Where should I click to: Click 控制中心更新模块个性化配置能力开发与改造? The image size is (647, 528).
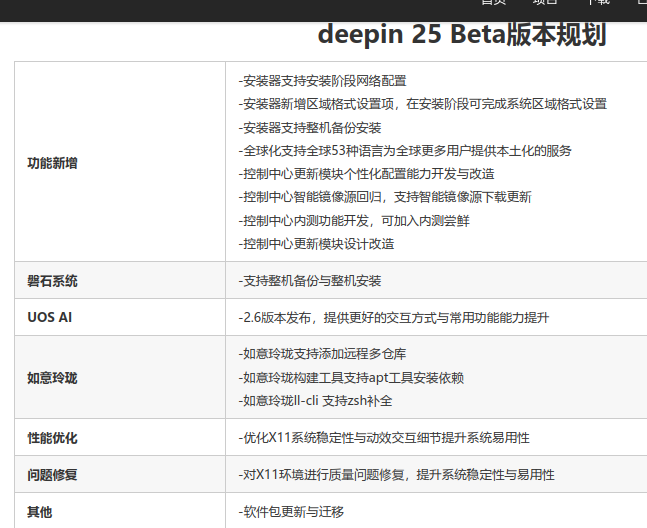click(x=366, y=174)
